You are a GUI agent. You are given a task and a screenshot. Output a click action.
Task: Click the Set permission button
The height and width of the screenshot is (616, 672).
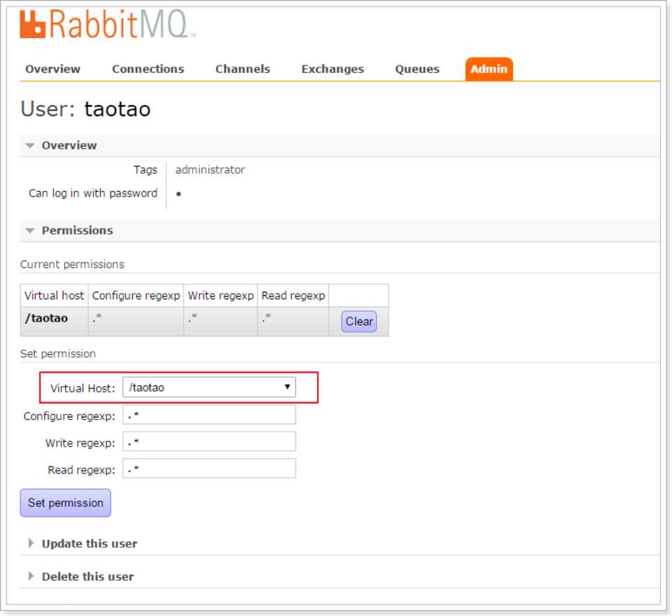pos(65,503)
